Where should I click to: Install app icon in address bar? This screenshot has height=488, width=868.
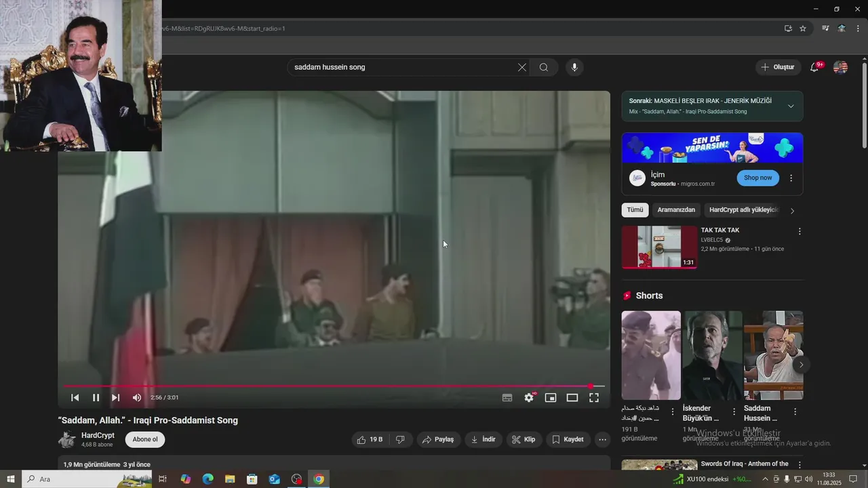(788, 28)
